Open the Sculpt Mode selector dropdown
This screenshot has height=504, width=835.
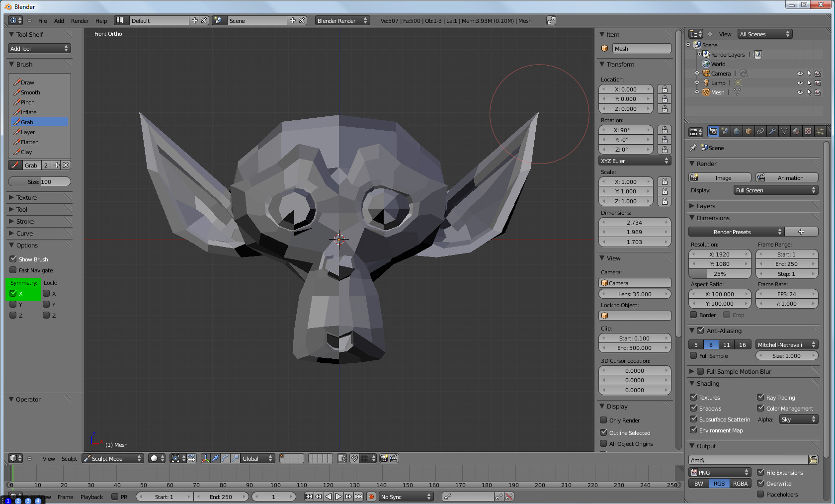(112, 458)
